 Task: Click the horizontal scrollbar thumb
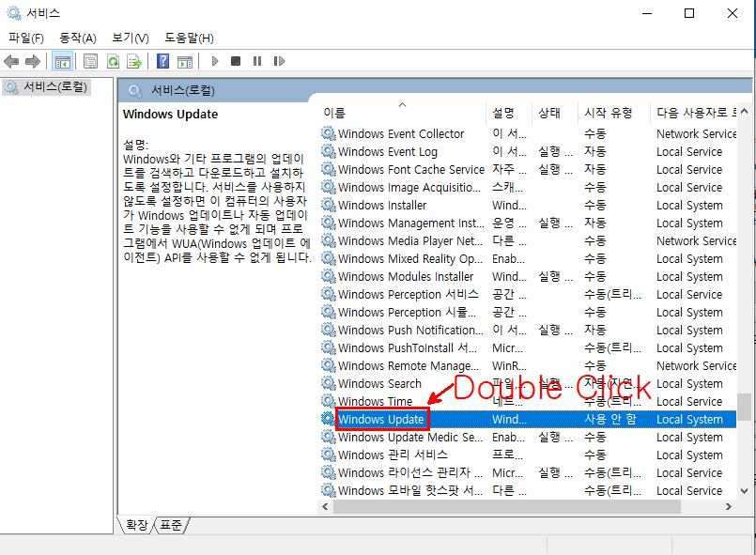[507, 506]
